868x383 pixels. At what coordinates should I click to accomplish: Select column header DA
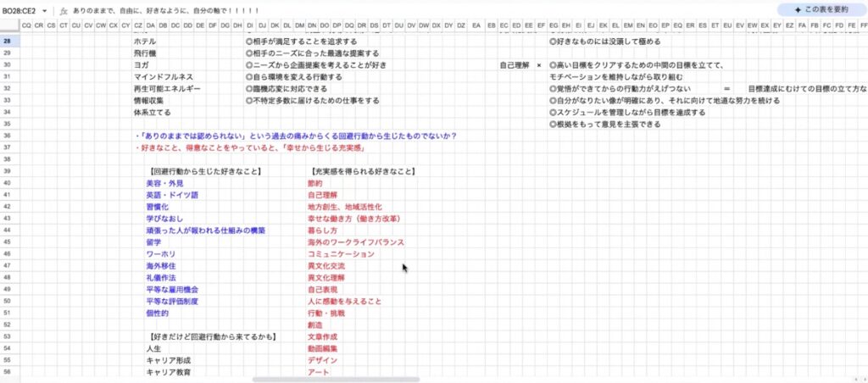point(151,25)
